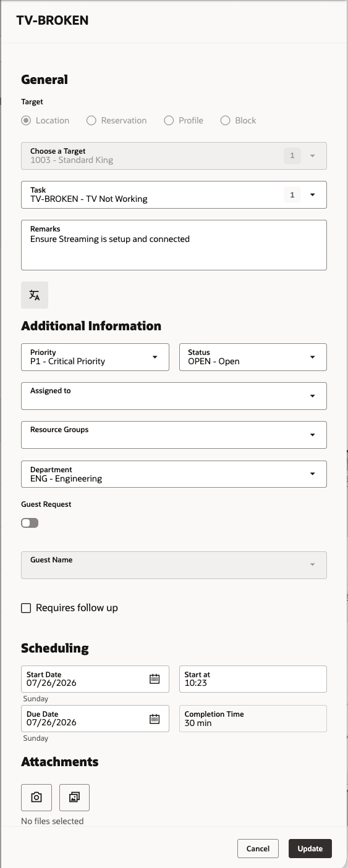Click the 'No files selected' text

coord(53,821)
